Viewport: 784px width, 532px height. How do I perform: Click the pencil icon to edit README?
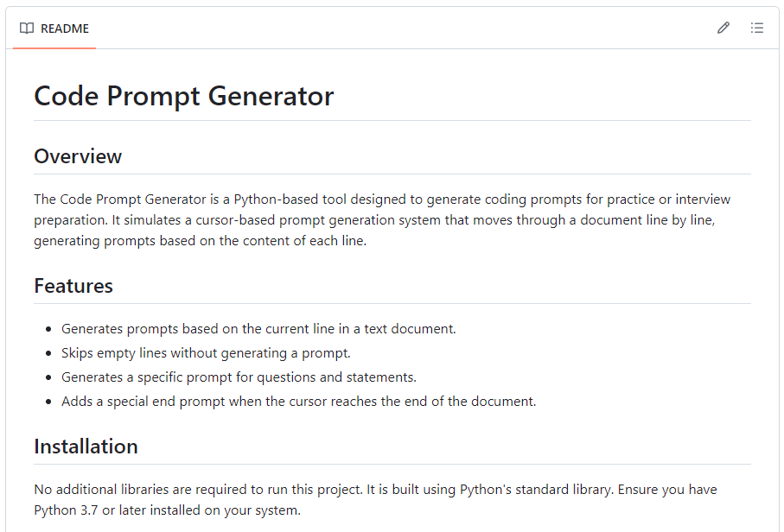tap(723, 28)
